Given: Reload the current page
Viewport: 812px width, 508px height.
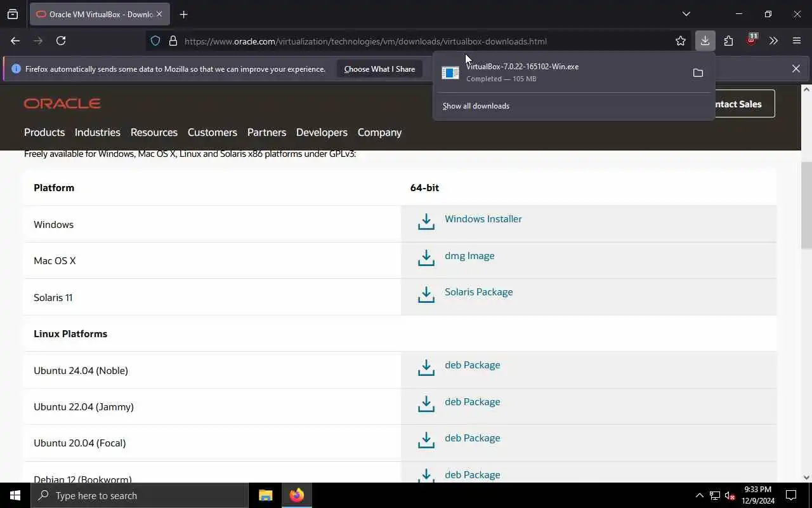Looking at the screenshot, I should (61, 41).
